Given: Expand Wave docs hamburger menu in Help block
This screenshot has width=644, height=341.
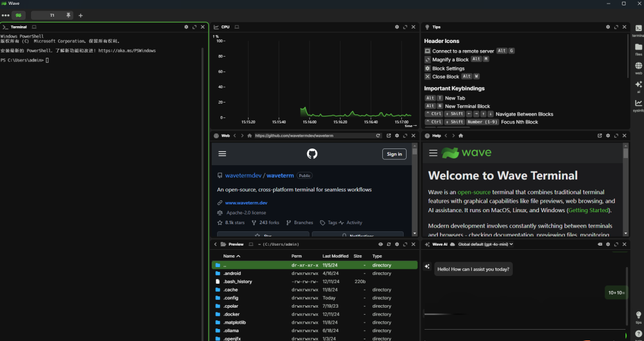Looking at the screenshot, I should coord(434,153).
